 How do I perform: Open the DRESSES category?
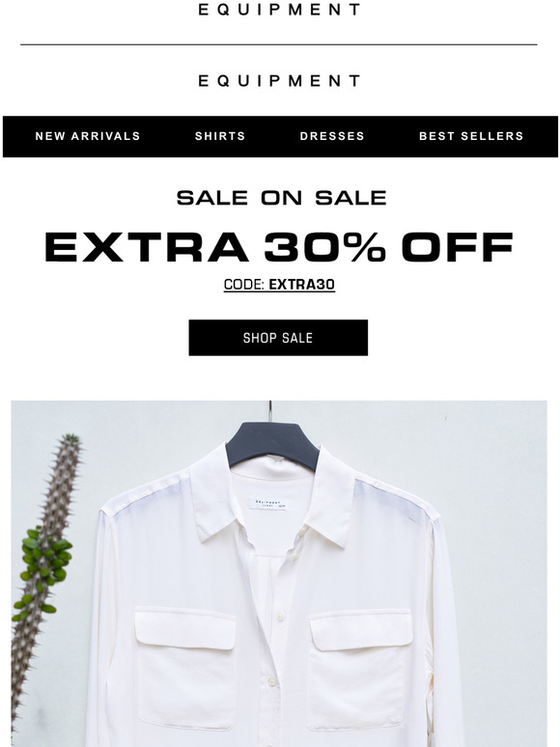332,136
